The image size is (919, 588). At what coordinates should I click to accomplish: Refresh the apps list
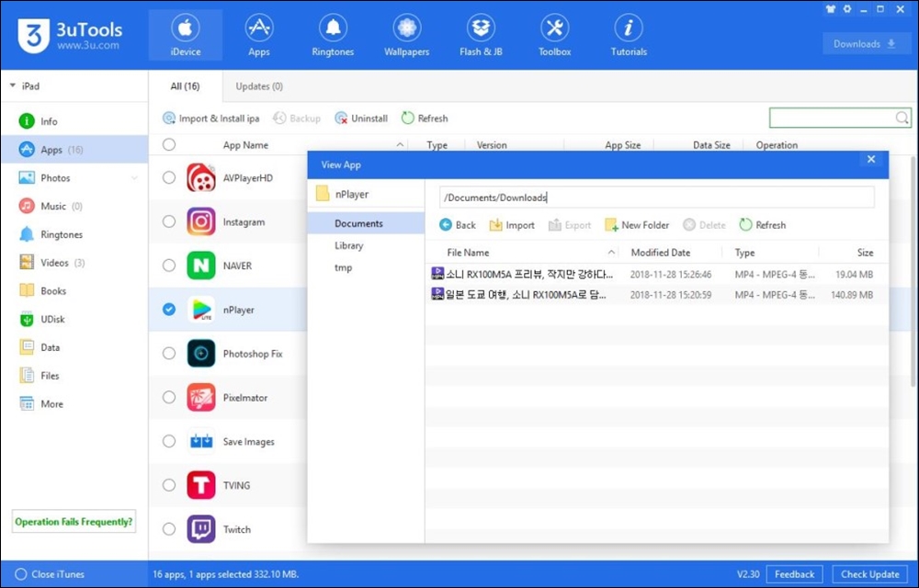coord(425,119)
